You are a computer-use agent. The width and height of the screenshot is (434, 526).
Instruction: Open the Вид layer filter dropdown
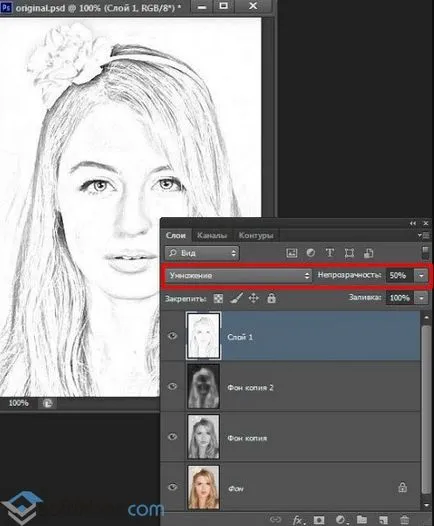(x=202, y=253)
